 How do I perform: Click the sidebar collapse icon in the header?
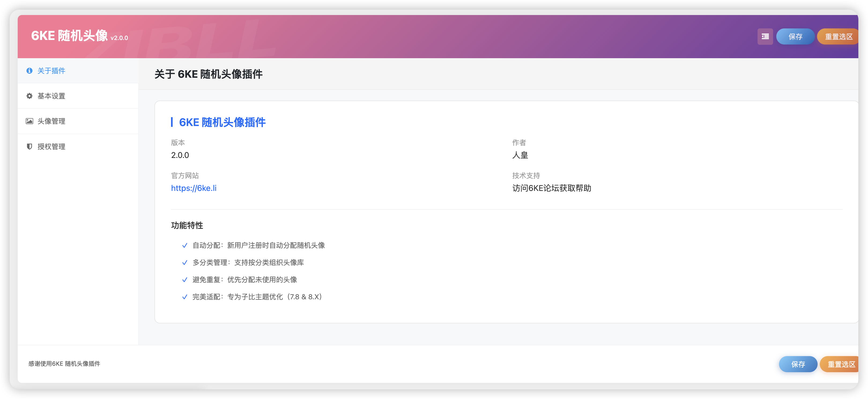(765, 36)
